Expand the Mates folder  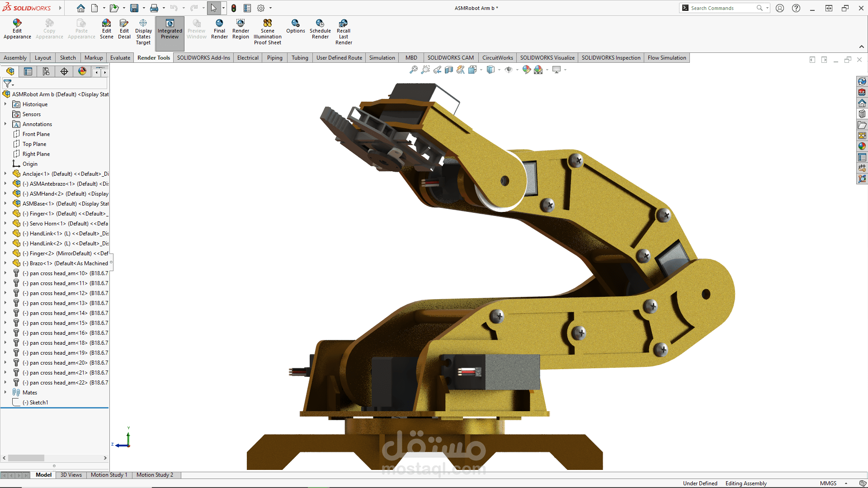pyautogui.click(x=5, y=392)
